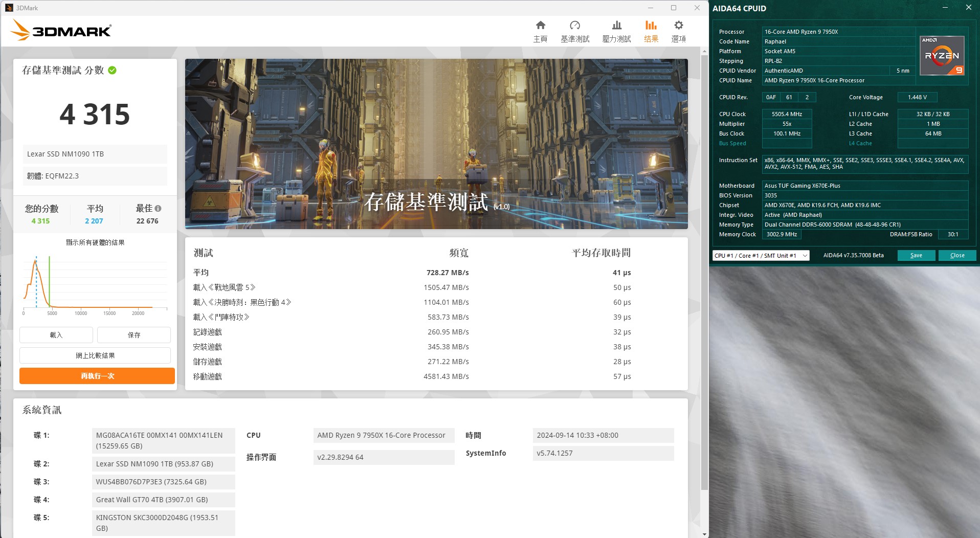Viewport: 980px width, 538px height.
Task: Click the CPU field AMD Ryzen 9 7950X
Action: (x=384, y=435)
